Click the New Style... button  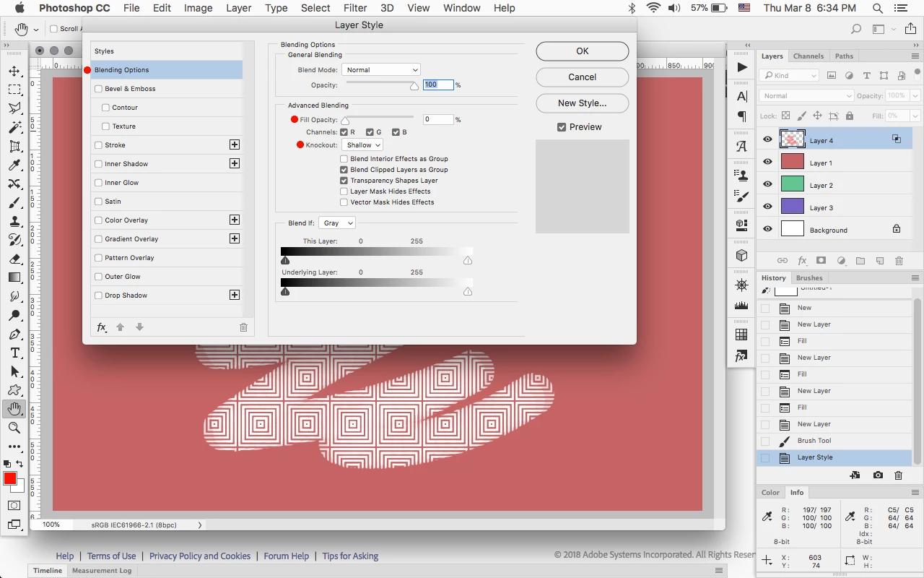pos(583,103)
